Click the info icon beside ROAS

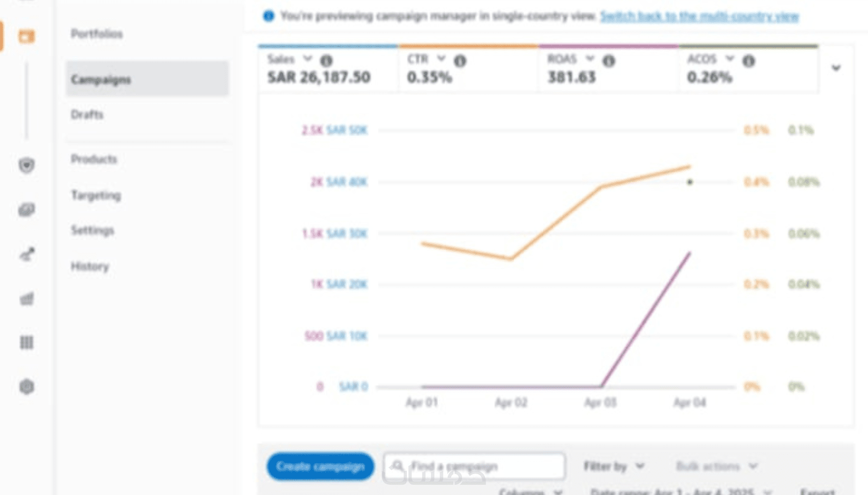(609, 61)
